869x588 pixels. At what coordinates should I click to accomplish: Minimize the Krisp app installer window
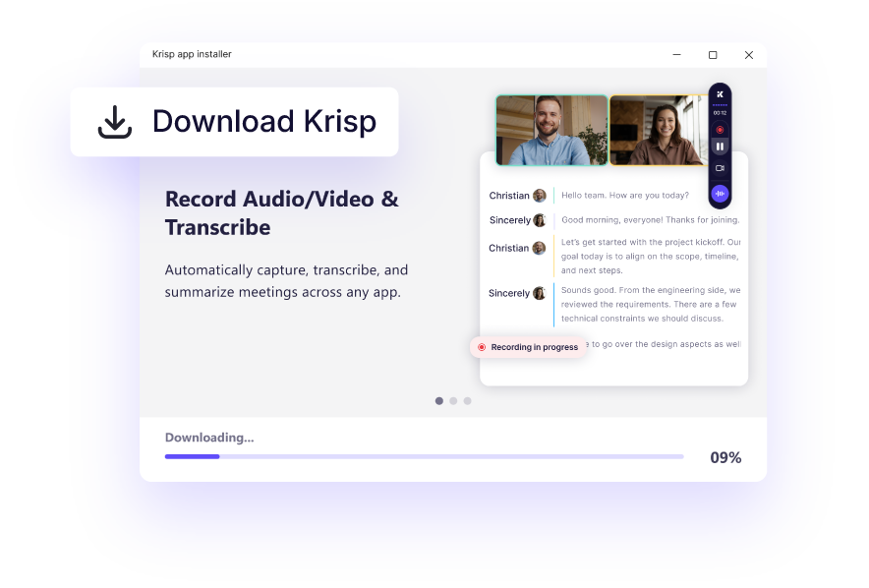point(676,55)
